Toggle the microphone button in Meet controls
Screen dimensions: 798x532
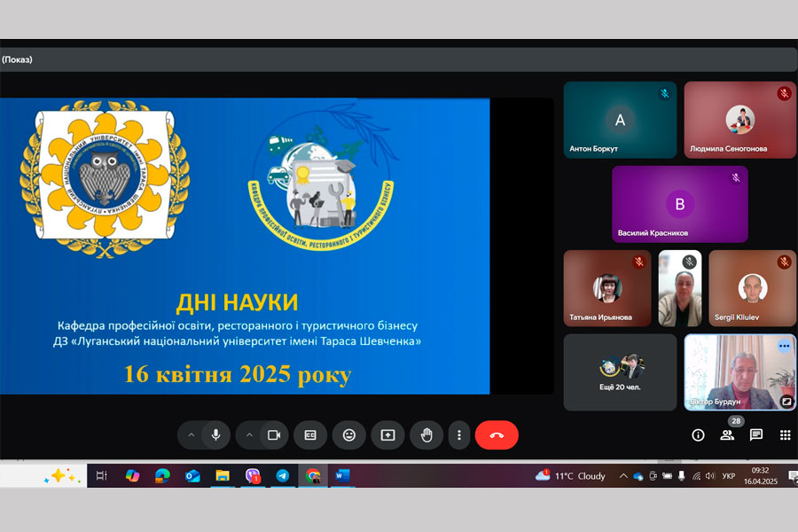click(215, 434)
